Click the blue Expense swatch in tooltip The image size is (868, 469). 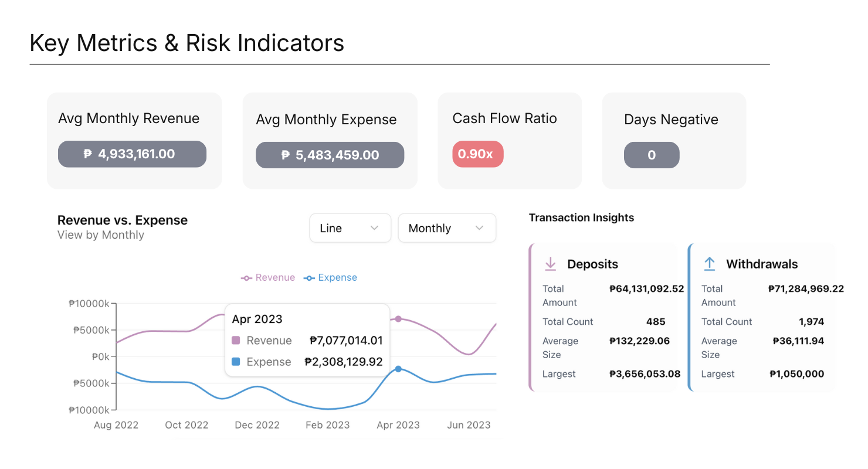236,362
